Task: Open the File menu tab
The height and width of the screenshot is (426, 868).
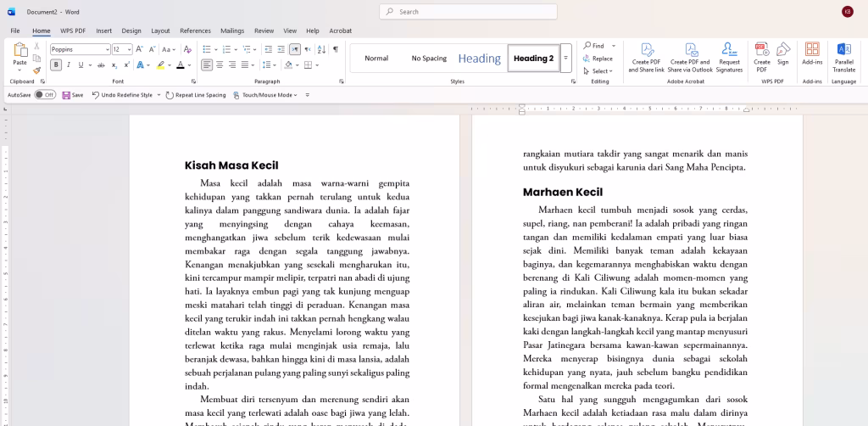Action: tap(15, 31)
